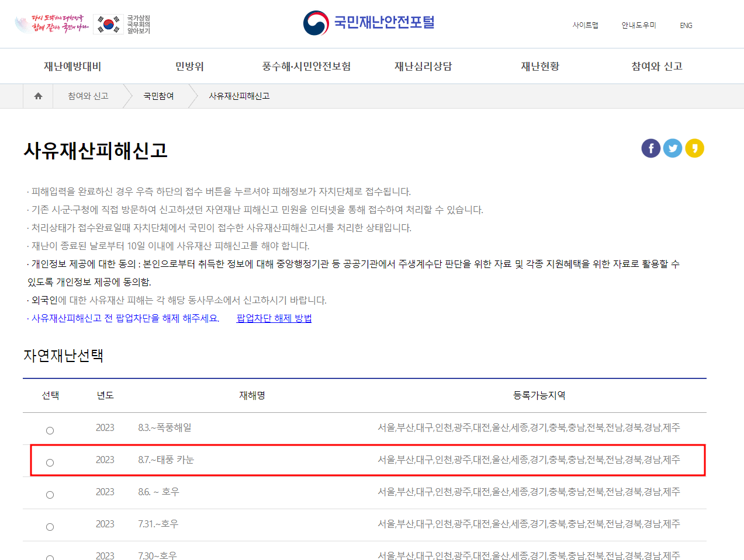Share the page via the Twitter icon
The height and width of the screenshot is (560, 744).
(x=673, y=148)
